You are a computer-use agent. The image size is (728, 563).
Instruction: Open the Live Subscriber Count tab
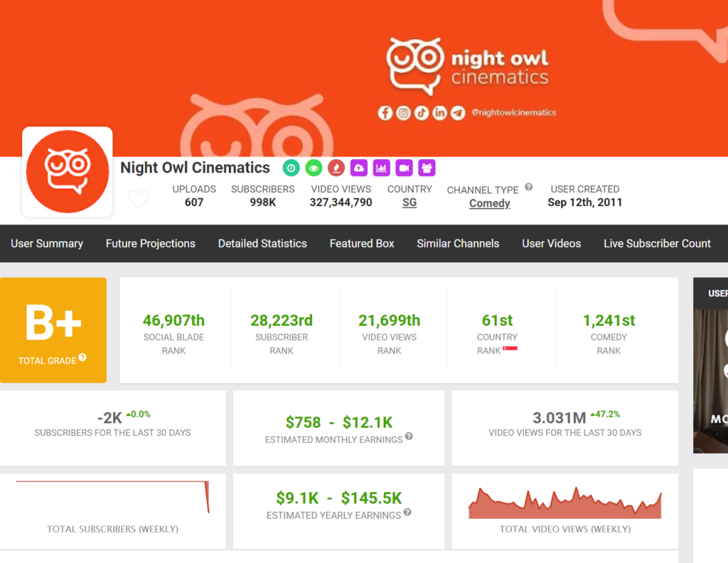pos(657,244)
